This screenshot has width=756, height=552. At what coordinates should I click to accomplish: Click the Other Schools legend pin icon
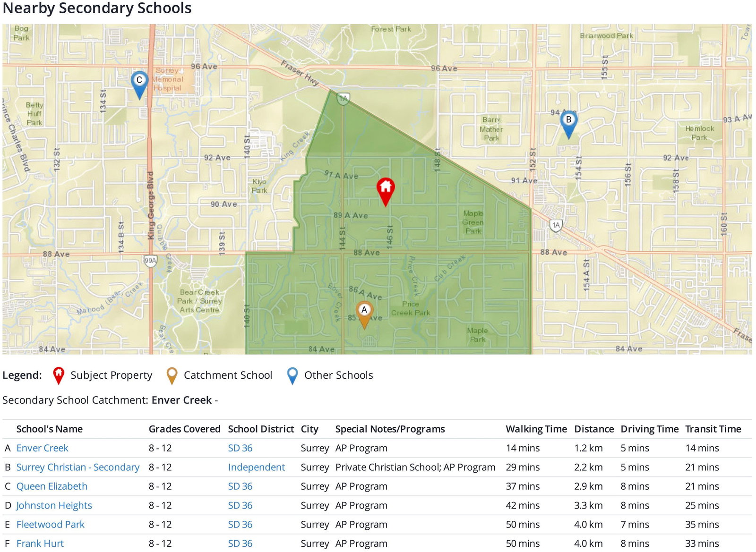(292, 376)
